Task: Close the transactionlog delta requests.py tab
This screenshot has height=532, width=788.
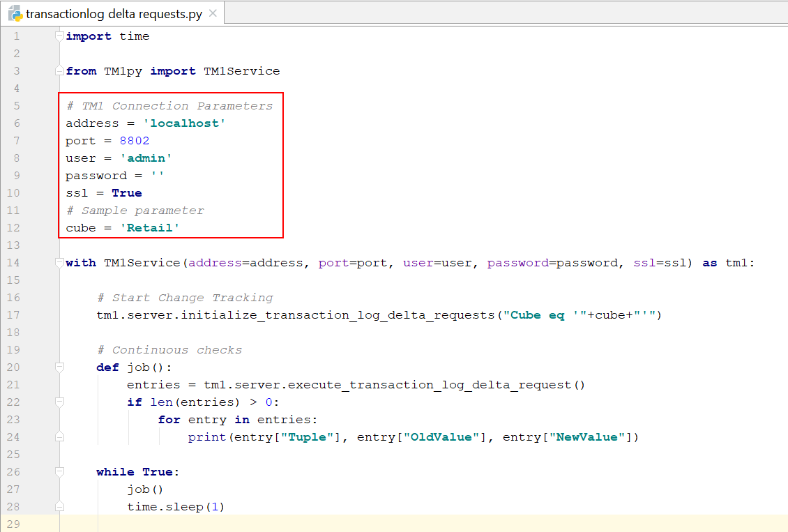Action: click(x=213, y=13)
